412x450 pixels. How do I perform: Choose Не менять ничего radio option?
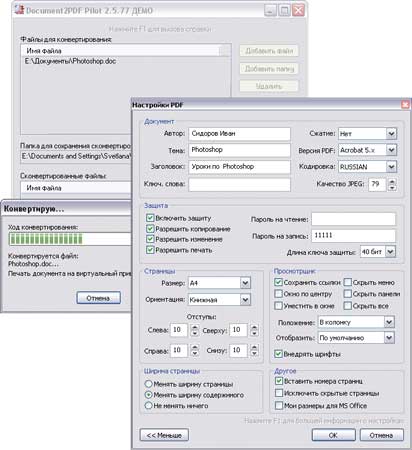[x=149, y=406]
